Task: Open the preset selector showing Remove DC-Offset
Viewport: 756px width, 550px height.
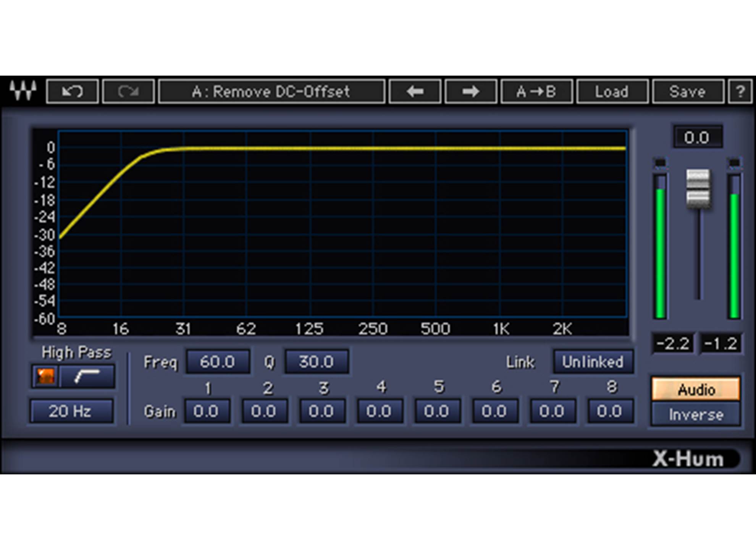Action: [272, 92]
